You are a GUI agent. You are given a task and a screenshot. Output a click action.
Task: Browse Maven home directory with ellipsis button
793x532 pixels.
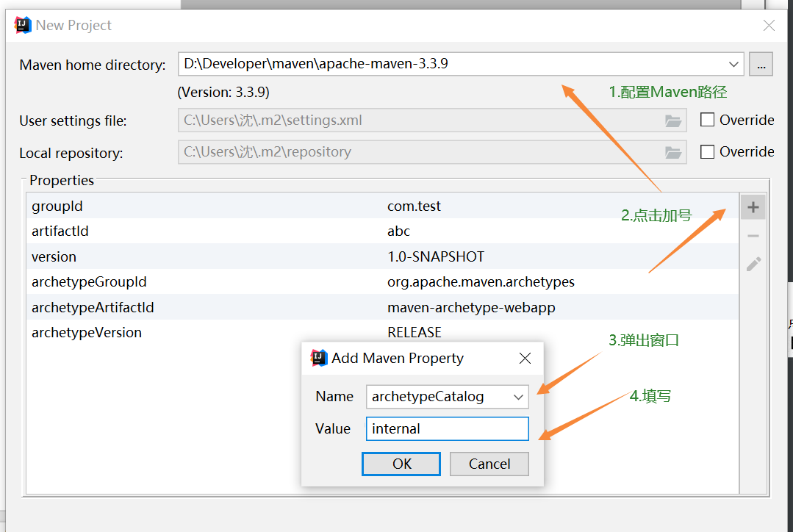761,64
